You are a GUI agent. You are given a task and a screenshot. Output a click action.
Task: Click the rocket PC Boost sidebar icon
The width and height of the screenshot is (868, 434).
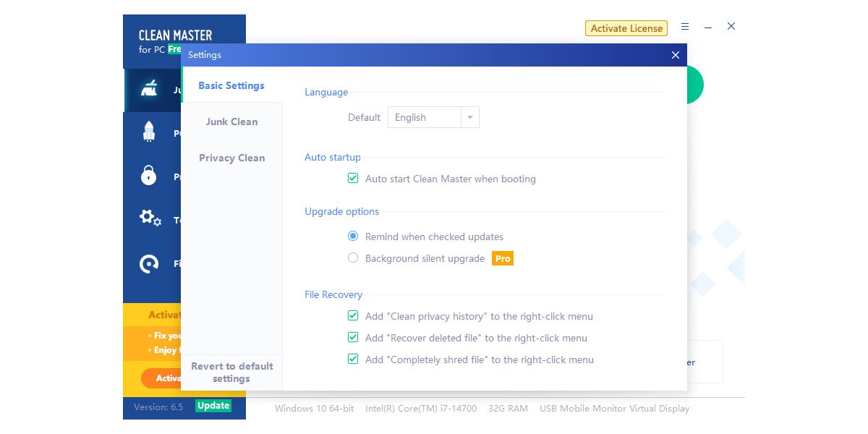(x=149, y=132)
